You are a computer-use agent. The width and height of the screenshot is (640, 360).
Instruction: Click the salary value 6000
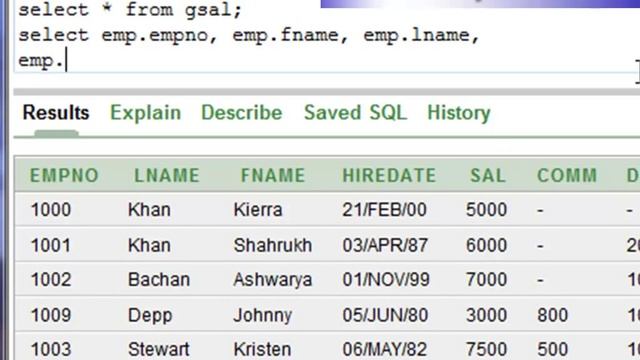tap(487, 245)
